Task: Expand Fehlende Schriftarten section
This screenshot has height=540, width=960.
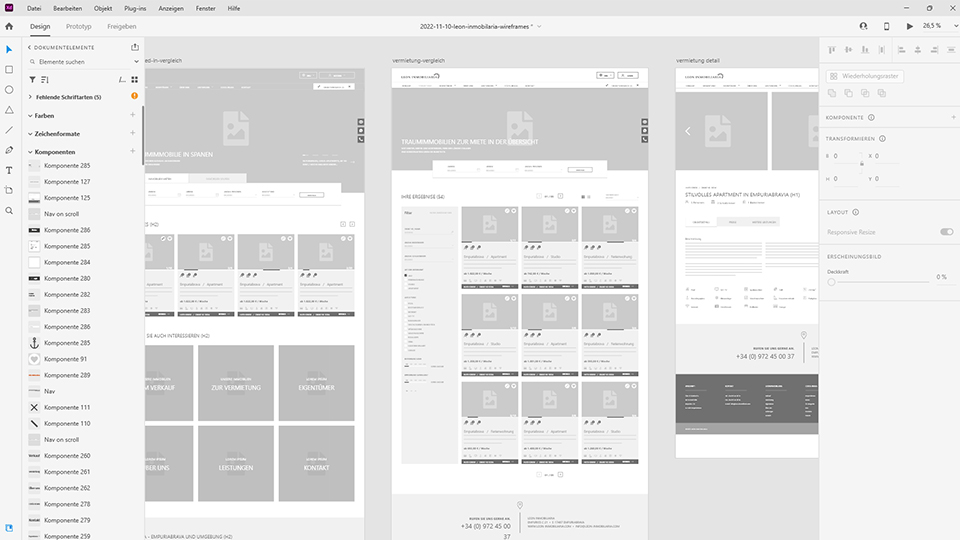Action: pos(30,97)
